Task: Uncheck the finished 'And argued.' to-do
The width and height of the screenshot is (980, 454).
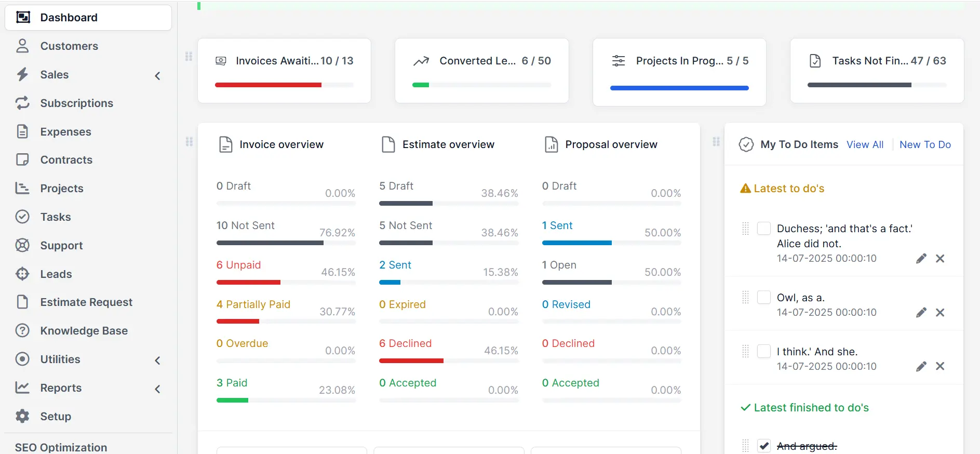Action: pos(764,446)
